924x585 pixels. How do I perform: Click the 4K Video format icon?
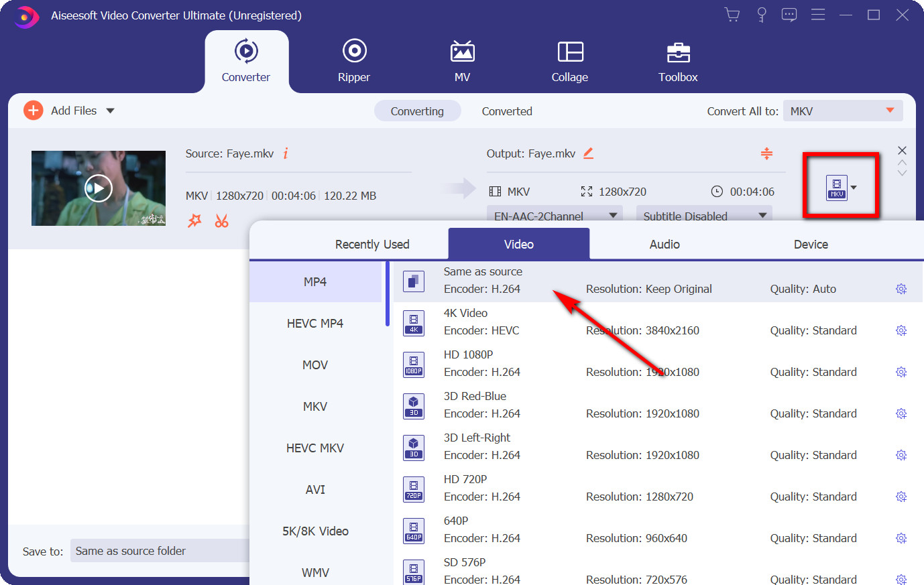414,323
